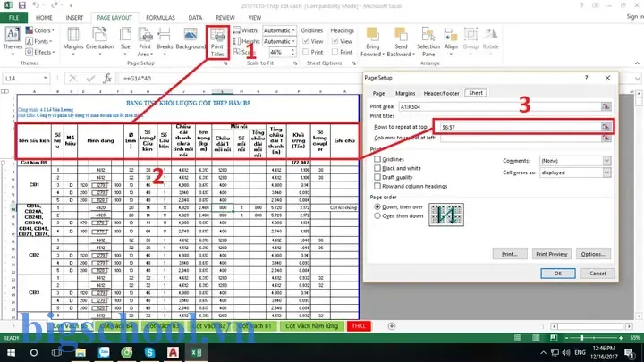Confirm Page Setup with OK

[558, 274]
